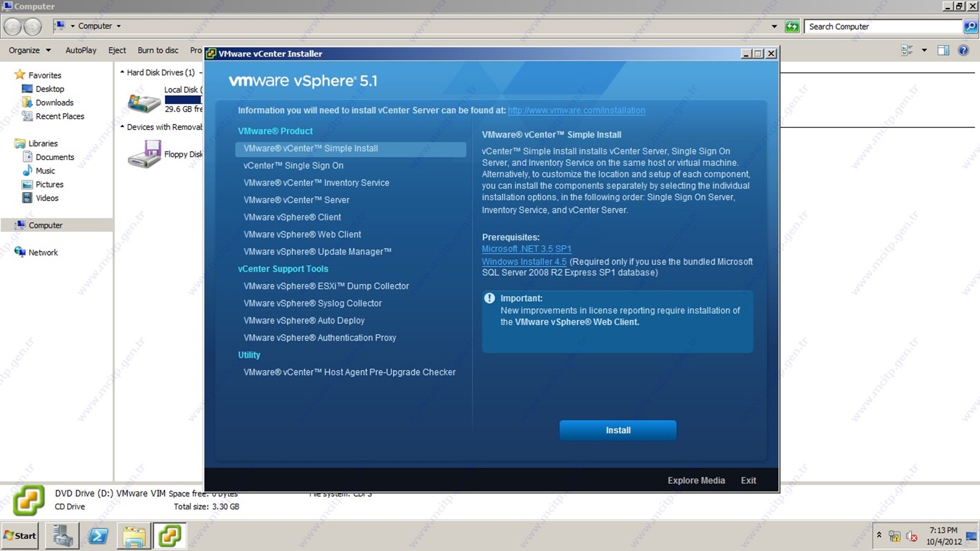Select VMware vSphere Syslog Collector
The image size is (980, 551).
click(312, 304)
